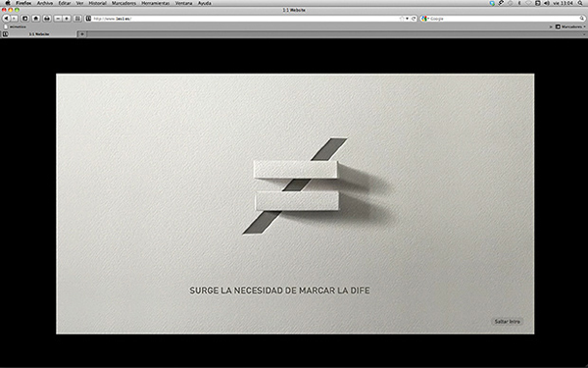Open the Historial menu
This screenshot has width=588, height=368.
coord(97,3)
